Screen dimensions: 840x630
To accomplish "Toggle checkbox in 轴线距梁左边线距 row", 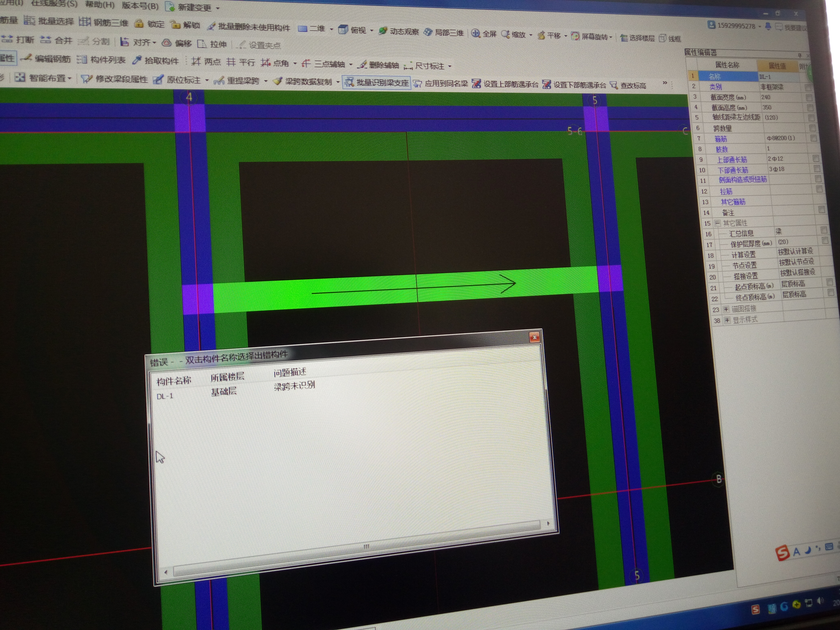I will pyautogui.click(x=811, y=118).
